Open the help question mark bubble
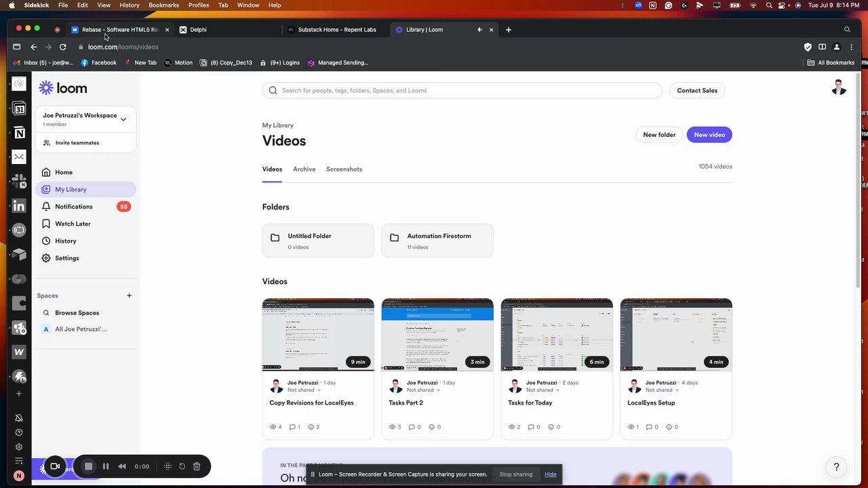 [x=836, y=467]
